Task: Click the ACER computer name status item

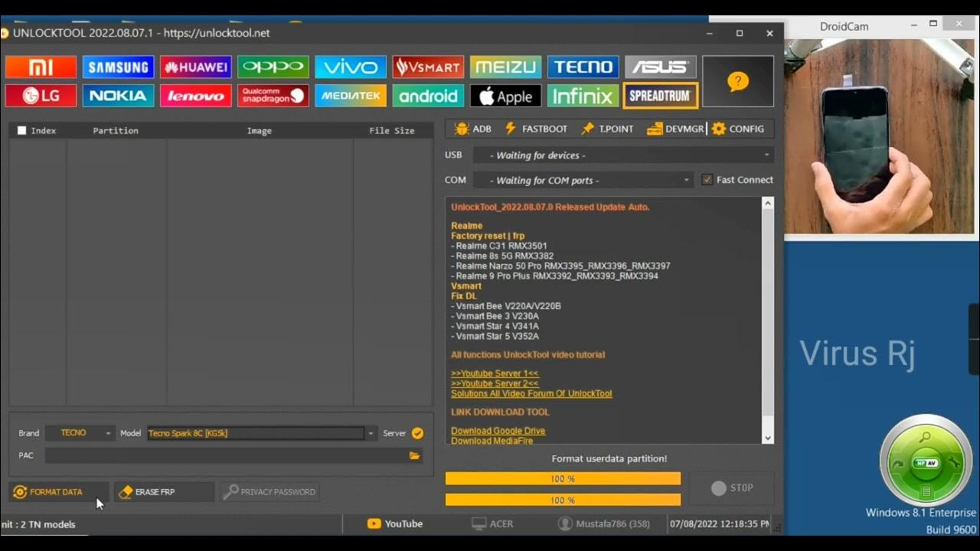Action: click(x=492, y=524)
